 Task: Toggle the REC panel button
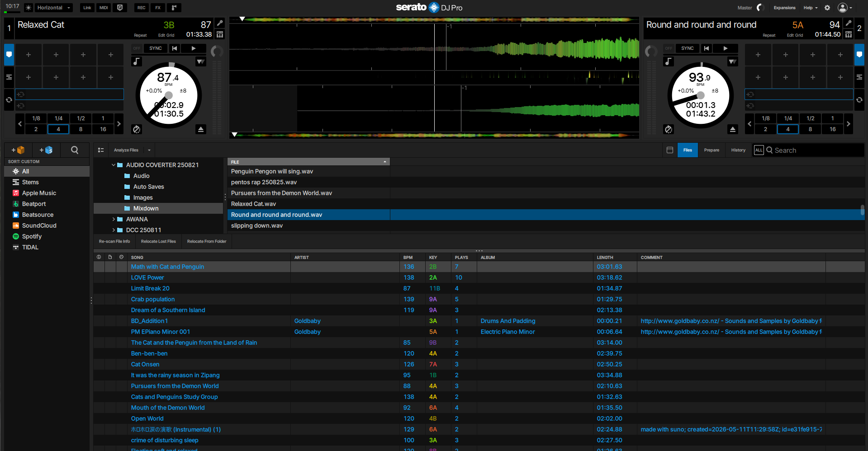142,8
